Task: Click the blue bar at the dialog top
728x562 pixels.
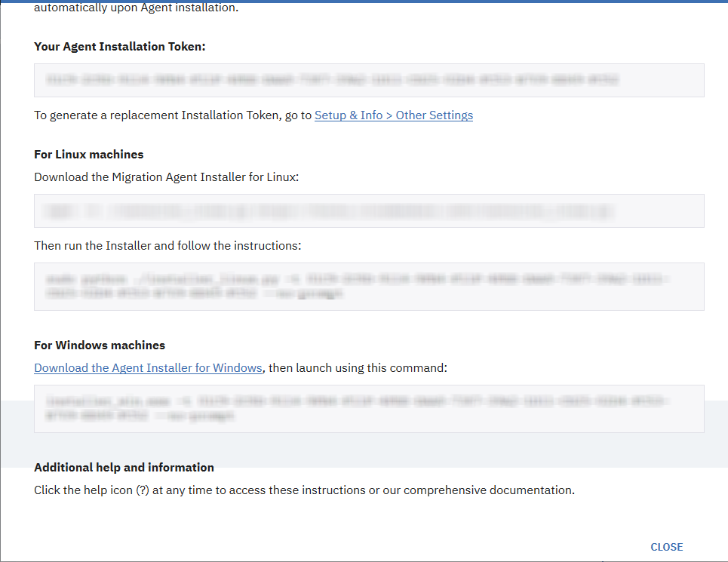Action: click(364, 2)
